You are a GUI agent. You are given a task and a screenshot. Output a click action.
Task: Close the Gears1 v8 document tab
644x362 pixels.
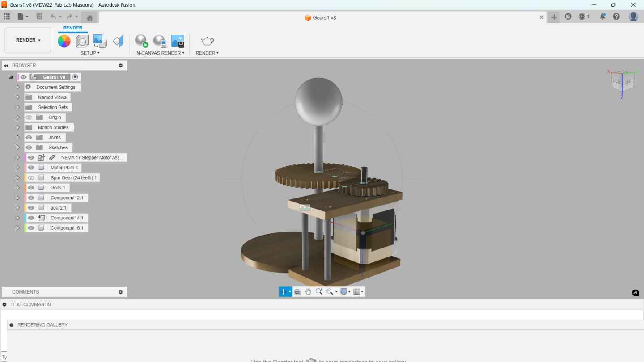(542, 17)
